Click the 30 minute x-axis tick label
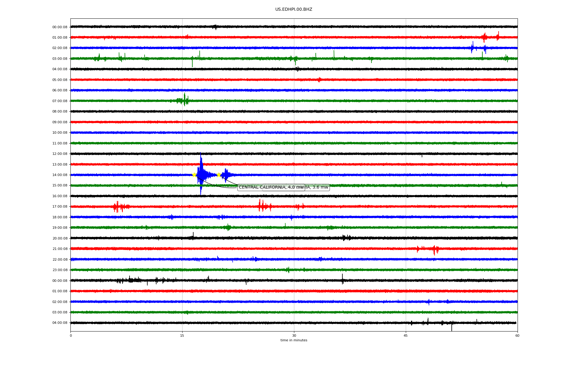 (294, 336)
